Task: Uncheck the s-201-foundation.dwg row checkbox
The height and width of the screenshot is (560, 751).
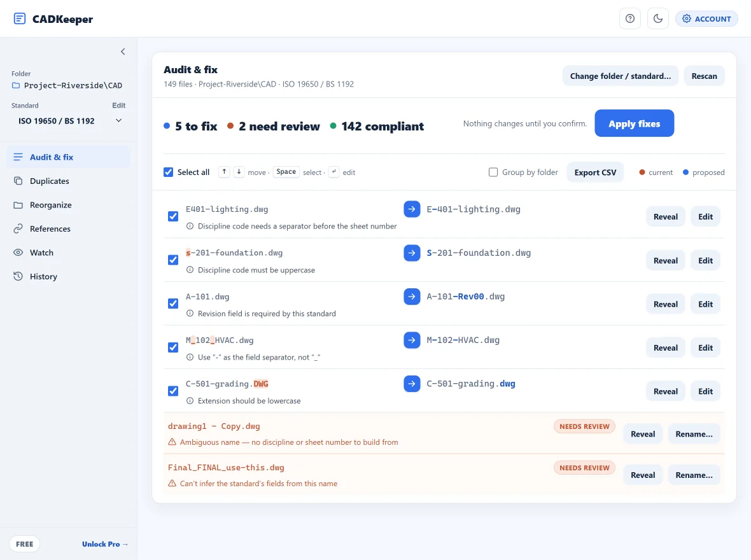Action: (x=173, y=260)
